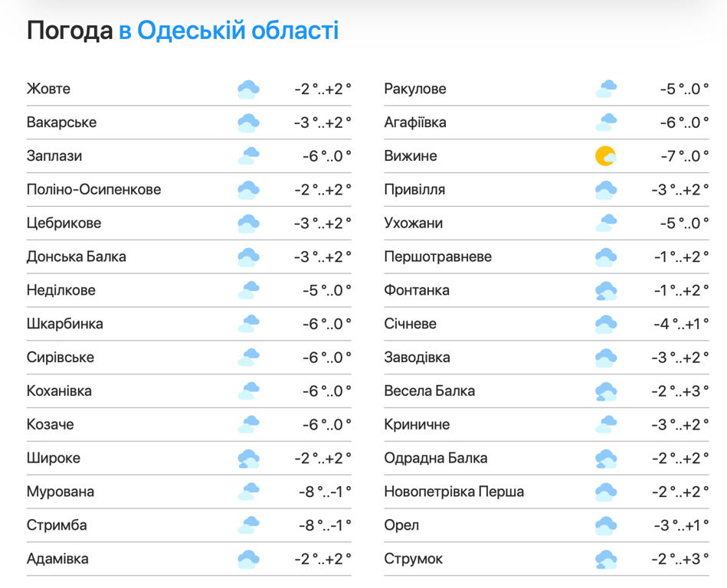Open the Агафіївка weather page
The image size is (727, 588).
414,122
